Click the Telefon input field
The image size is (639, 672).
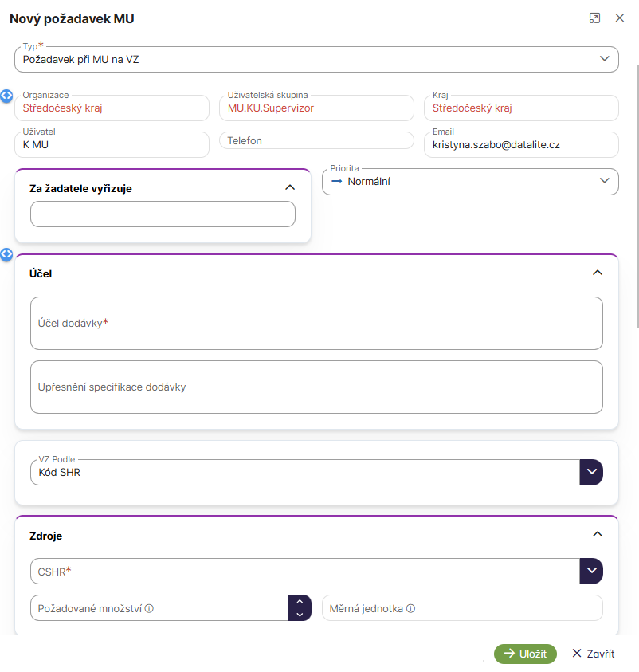[x=316, y=140]
